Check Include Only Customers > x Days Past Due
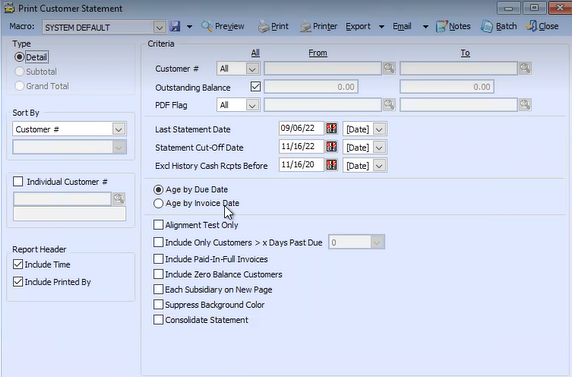 pyautogui.click(x=158, y=242)
